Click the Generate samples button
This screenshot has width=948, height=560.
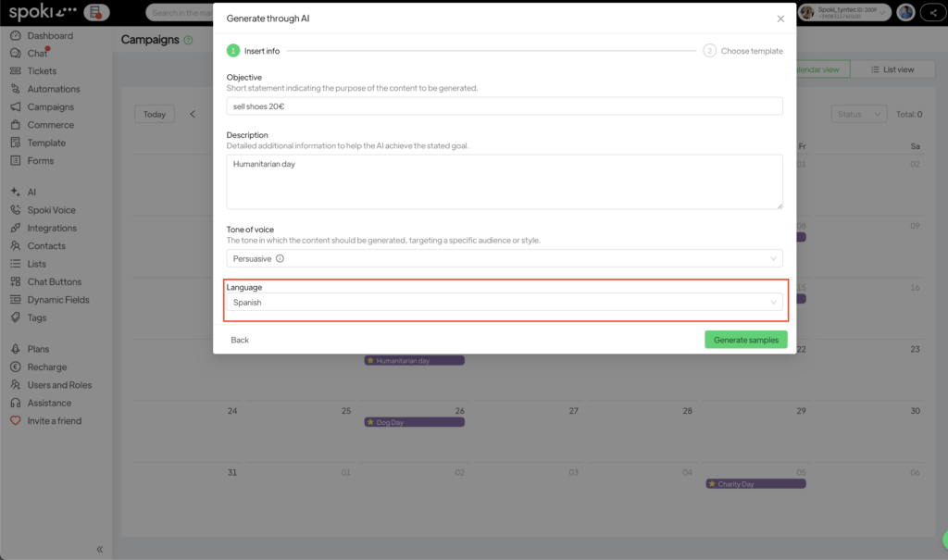click(x=745, y=340)
